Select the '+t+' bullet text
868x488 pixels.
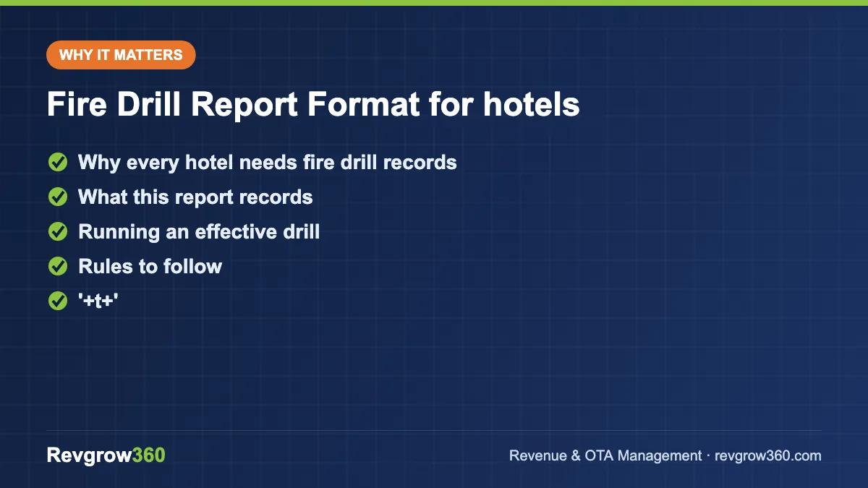(x=98, y=301)
